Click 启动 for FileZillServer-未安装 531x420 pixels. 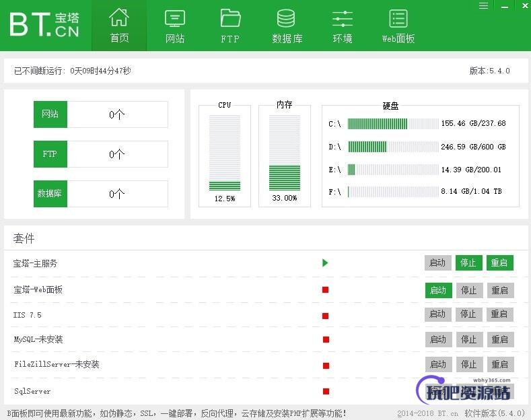point(438,364)
